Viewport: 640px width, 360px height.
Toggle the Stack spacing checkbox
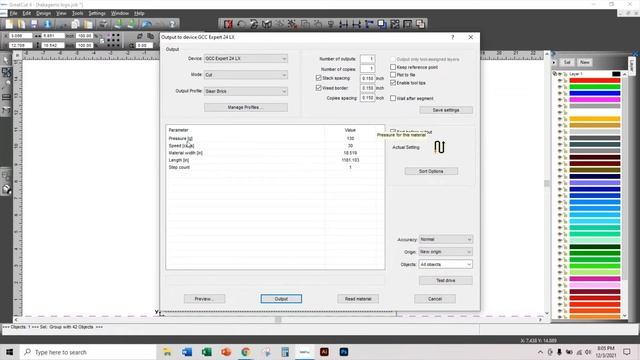pyautogui.click(x=318, y=78)
